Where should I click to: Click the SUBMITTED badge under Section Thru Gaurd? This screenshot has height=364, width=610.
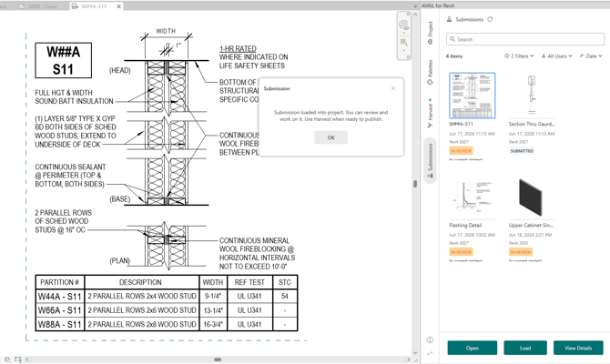pyautogui.click(x=522, y=150)
